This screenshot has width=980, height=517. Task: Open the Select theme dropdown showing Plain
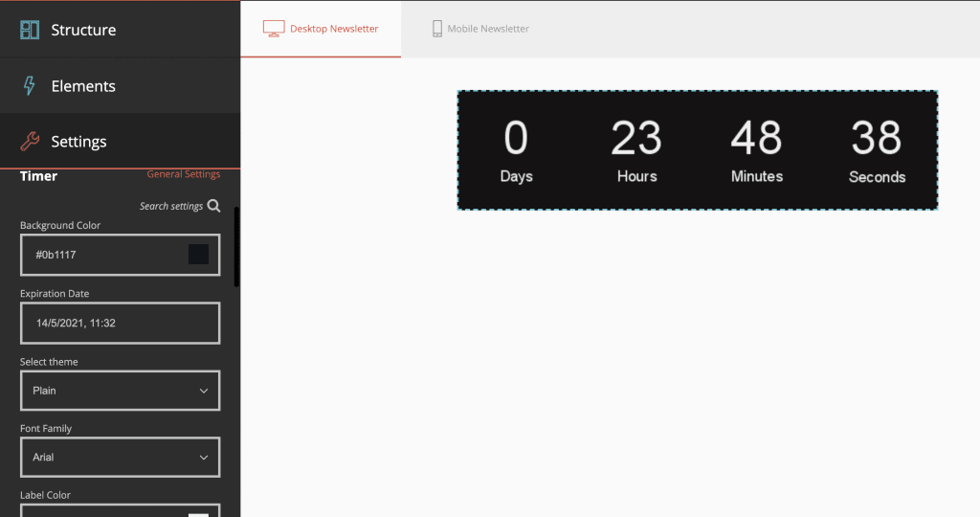(120, 391)
